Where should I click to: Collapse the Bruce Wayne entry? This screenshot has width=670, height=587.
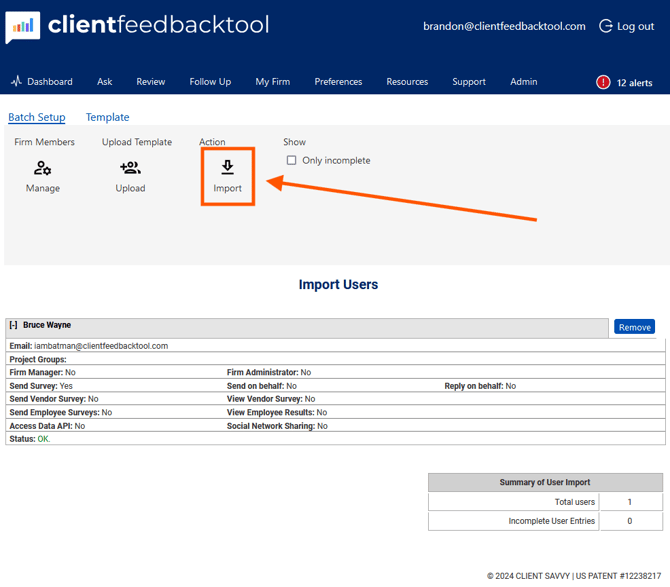[x=13, y=325]
